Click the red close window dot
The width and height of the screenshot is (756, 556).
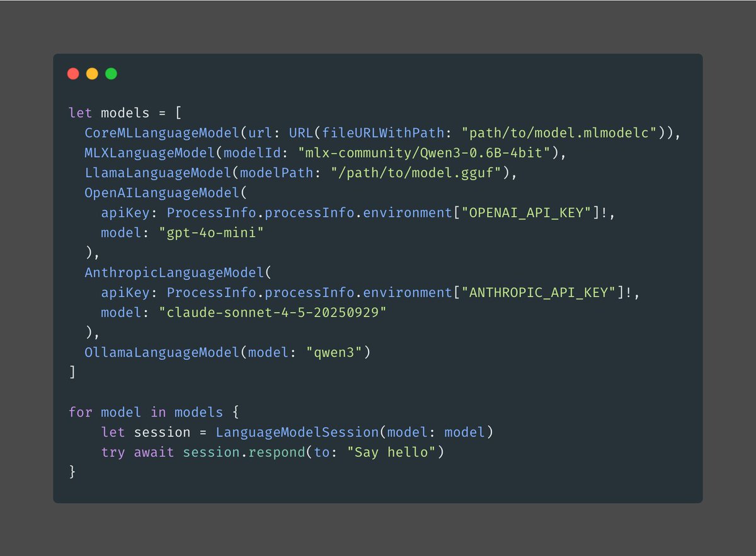click(x=73, y=74)
